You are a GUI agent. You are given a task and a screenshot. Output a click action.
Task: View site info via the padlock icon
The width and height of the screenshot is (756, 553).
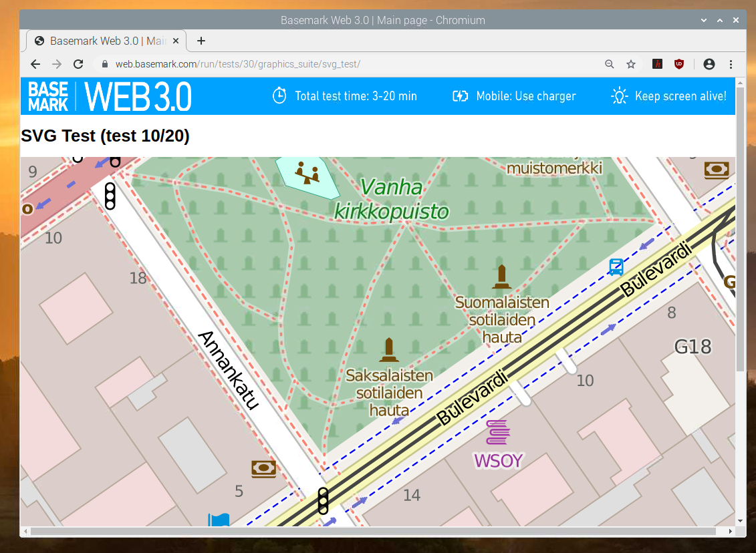click(x=105, y=64)
